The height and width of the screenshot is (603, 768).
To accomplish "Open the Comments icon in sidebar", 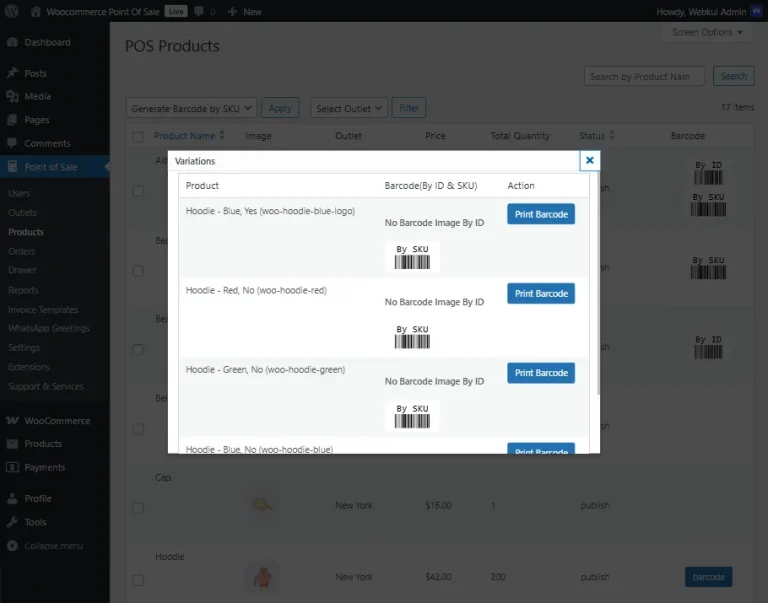I will point(12,143).
